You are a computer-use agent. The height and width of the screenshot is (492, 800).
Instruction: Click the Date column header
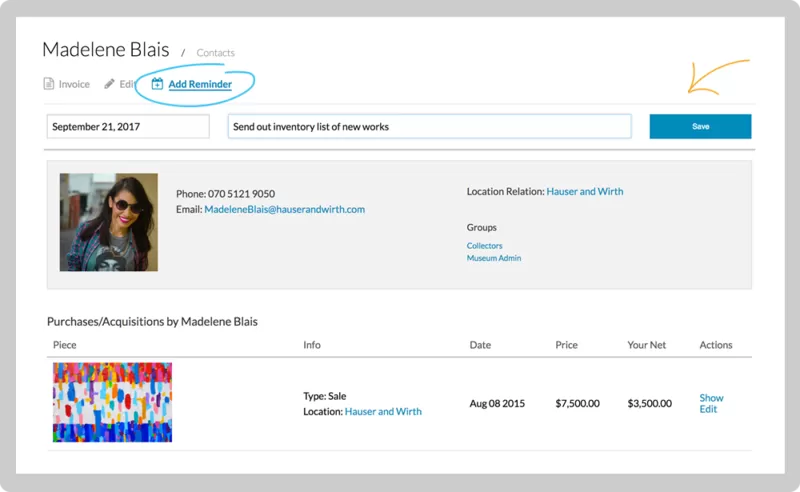(480, 345)
